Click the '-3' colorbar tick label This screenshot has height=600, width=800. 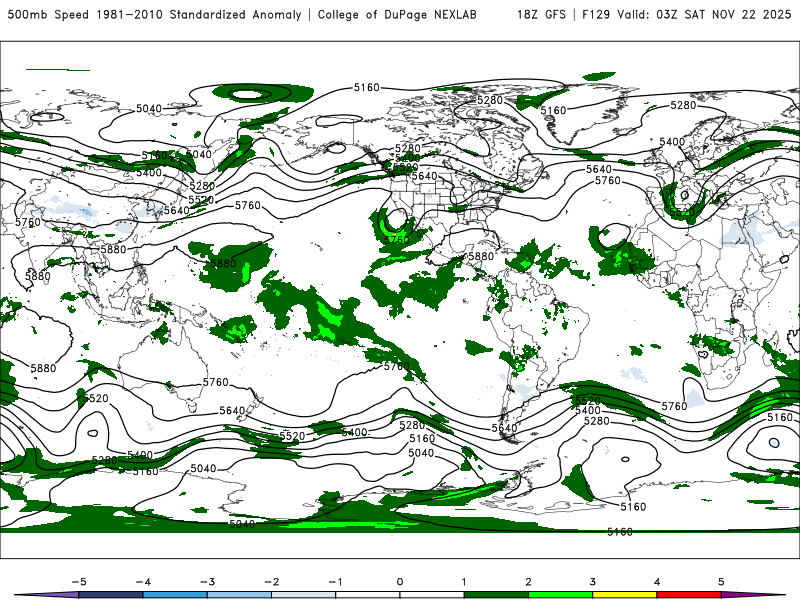[207, 582]
